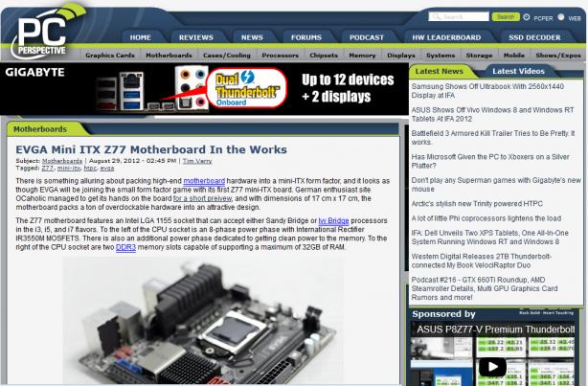Open Displays category
Viewport: 588px width, 386px height.
click(401, 56)
